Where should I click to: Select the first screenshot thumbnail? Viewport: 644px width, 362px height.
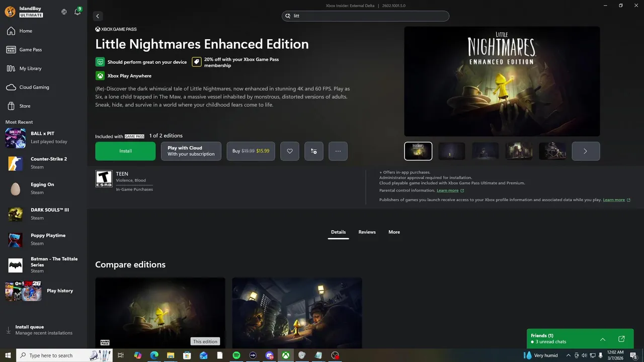[418, 151]
